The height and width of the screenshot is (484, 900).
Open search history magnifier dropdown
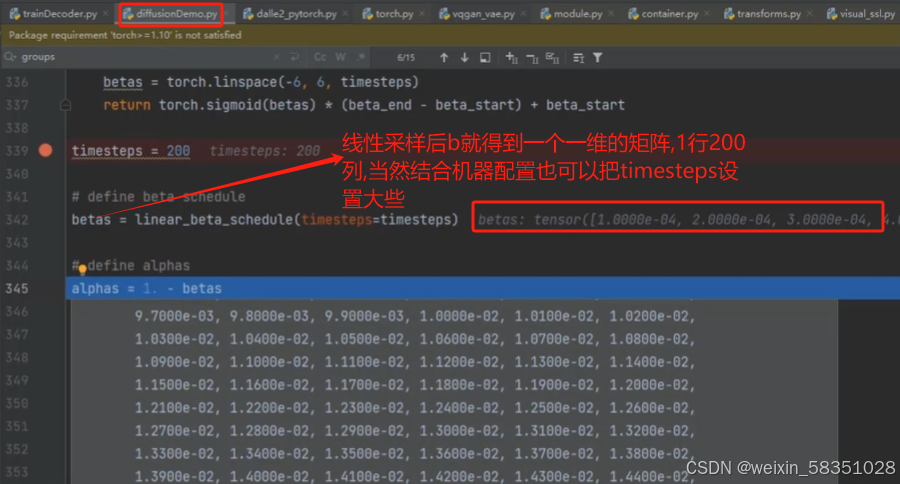click(10, 57)
